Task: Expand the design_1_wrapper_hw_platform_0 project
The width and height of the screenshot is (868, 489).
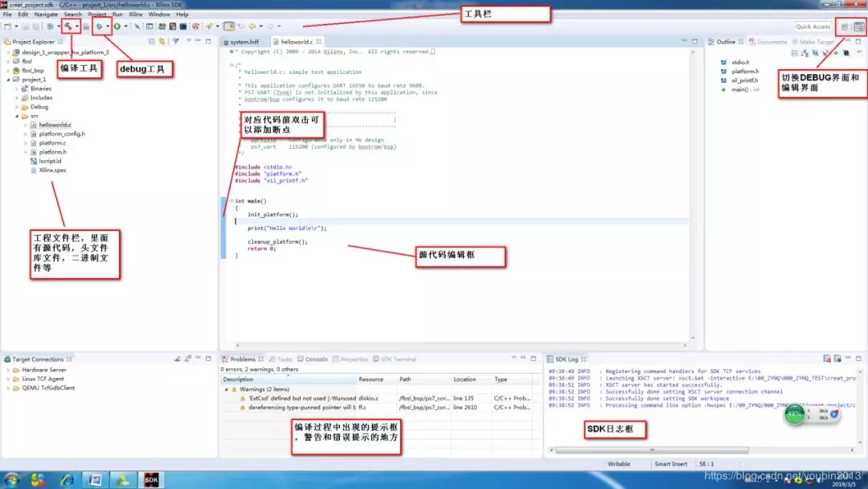Action: 8,52
